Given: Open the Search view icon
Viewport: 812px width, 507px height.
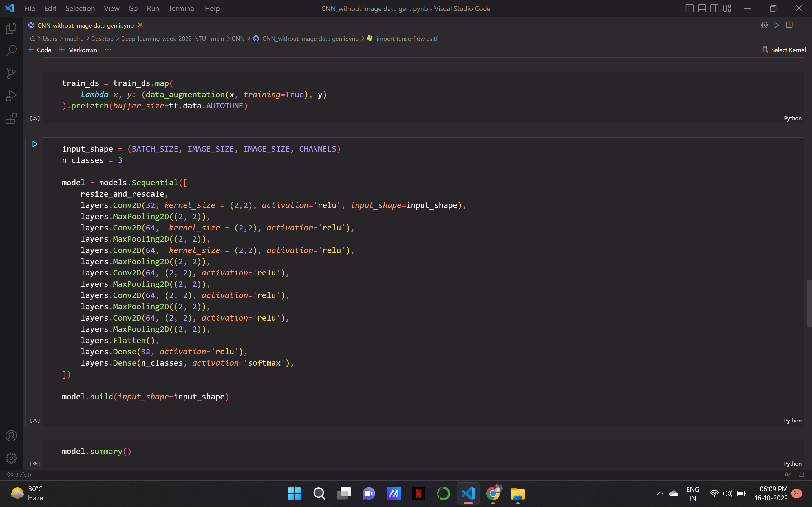Looking at the screenshot, I should coord(11,51).
